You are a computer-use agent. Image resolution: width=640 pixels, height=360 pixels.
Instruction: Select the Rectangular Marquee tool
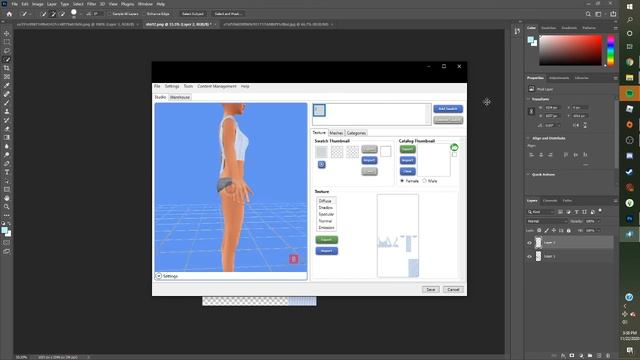pyautogui.click(x=7, y=42)
